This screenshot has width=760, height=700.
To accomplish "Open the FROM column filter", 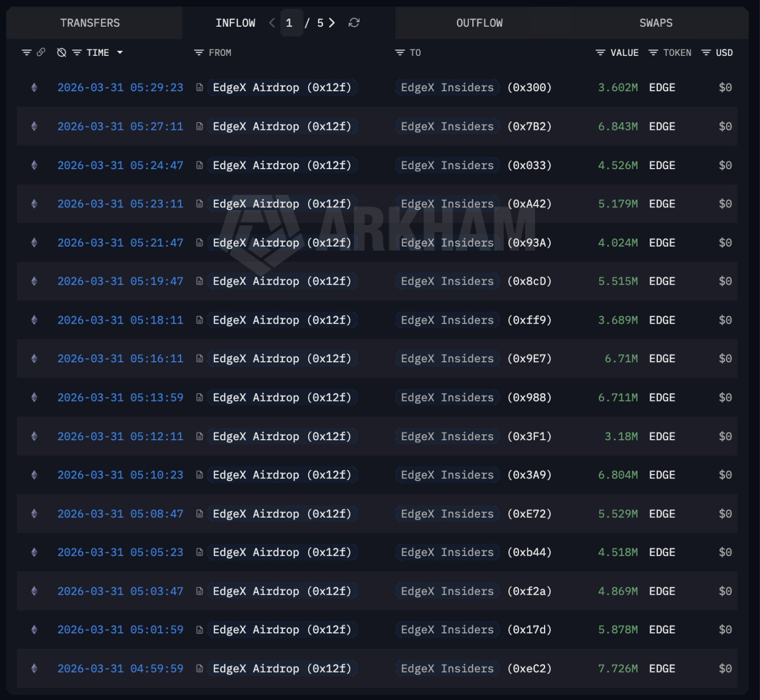I will tap(199, 52).
